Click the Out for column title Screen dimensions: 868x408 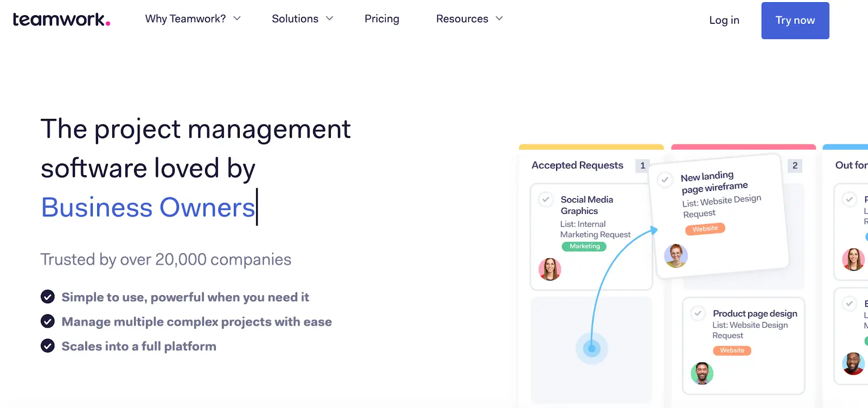click(x=851, y=165)
